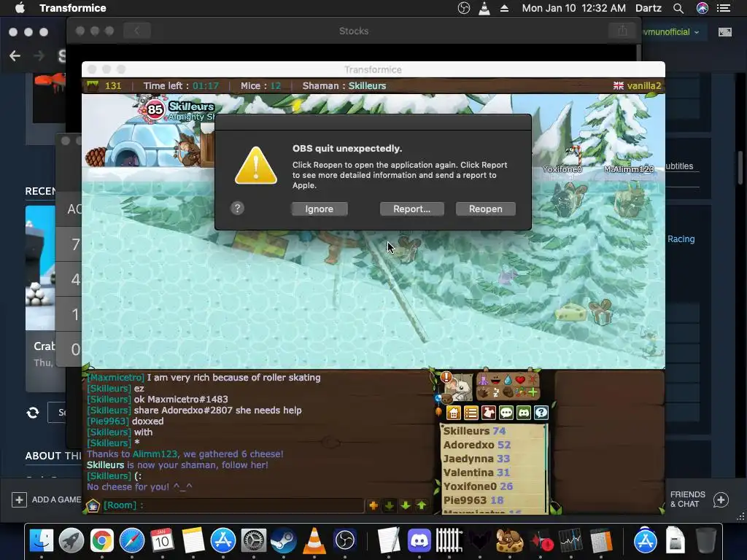This screenshot has width=747, height=560.
Task: Click the orange exclamation alert badge
Action: pos(446,377)
